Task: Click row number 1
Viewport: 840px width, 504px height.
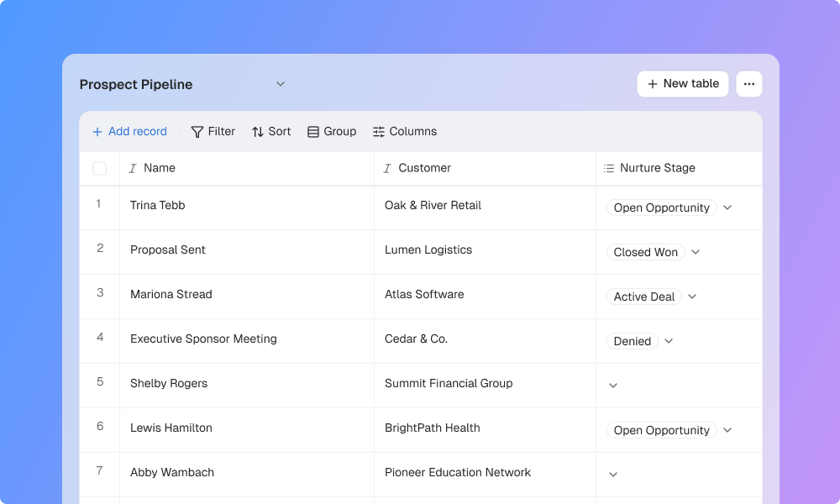Action: (x=98, y=203)
